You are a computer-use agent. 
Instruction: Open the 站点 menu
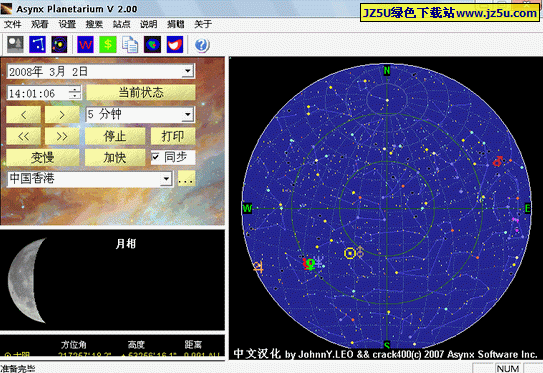pos(122,24)
